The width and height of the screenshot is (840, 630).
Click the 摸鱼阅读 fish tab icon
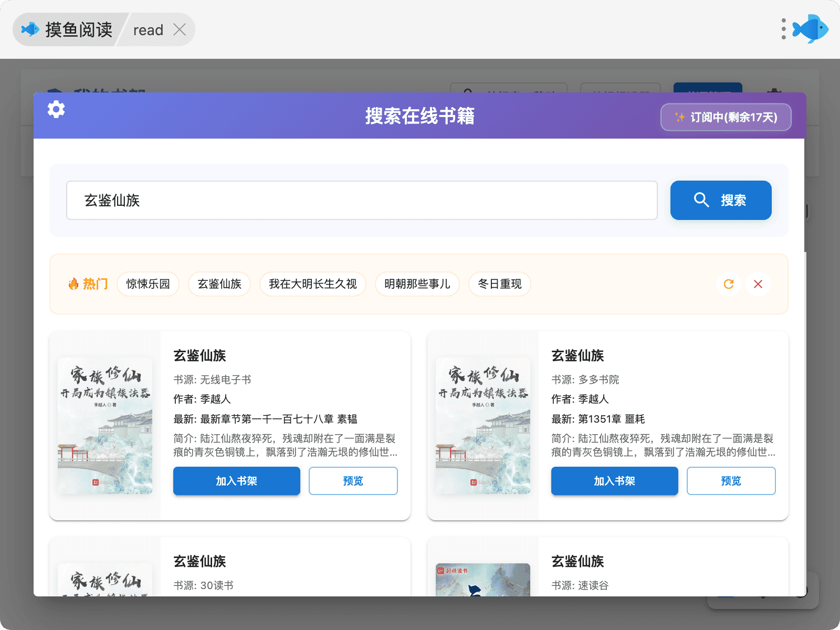coord(30,29)
